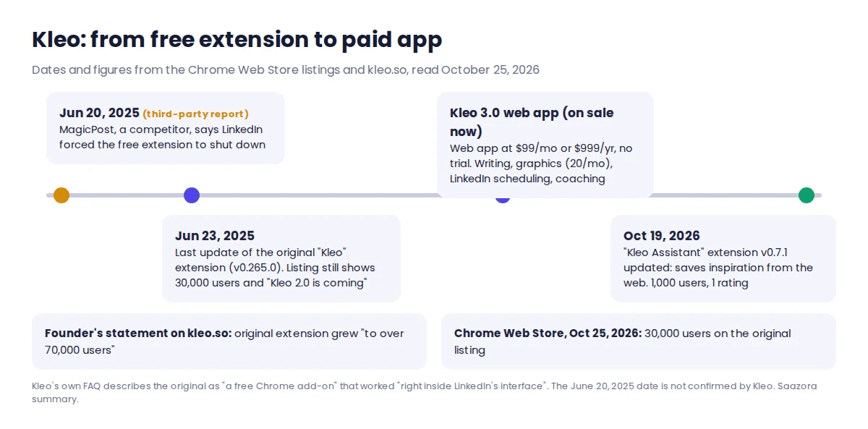The width and height of the screenshot is (868, 429).
Task: Click the text "web. 1,000 users, 1 rating"
Action: (686, 283)
